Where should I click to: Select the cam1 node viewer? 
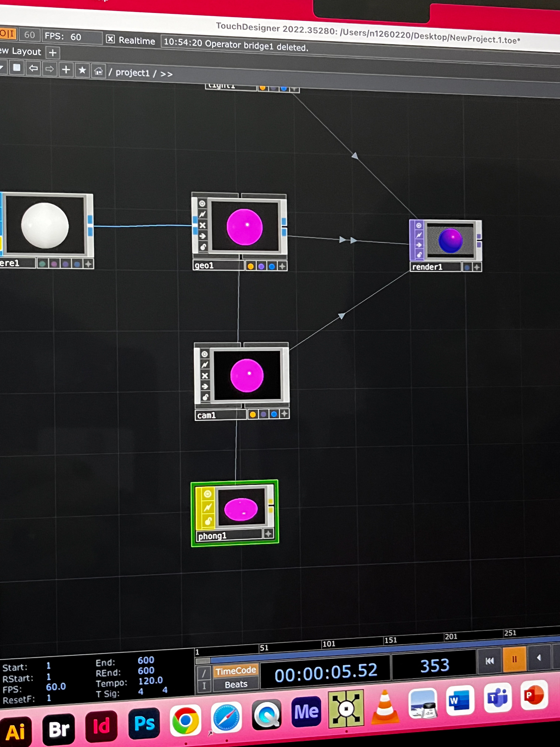point(247,376)
